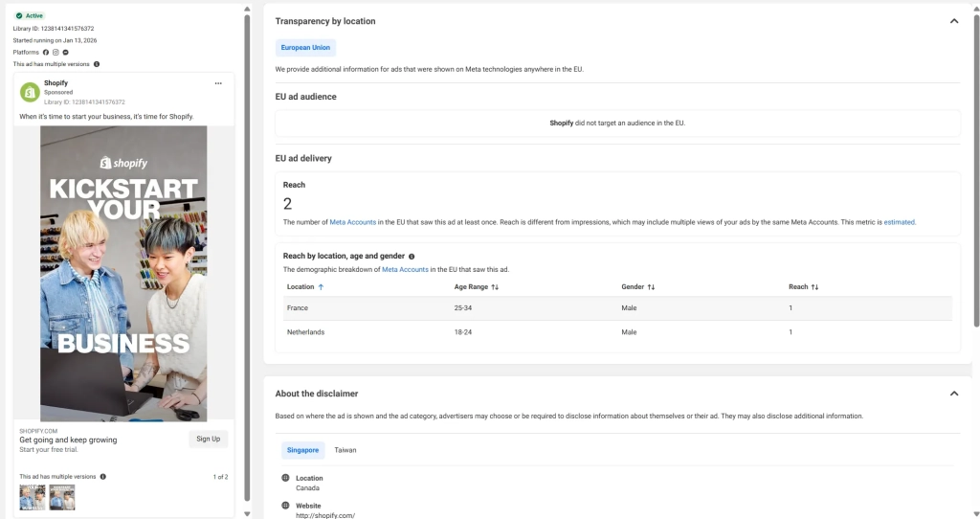Select the European Union tab

point(305,48)
